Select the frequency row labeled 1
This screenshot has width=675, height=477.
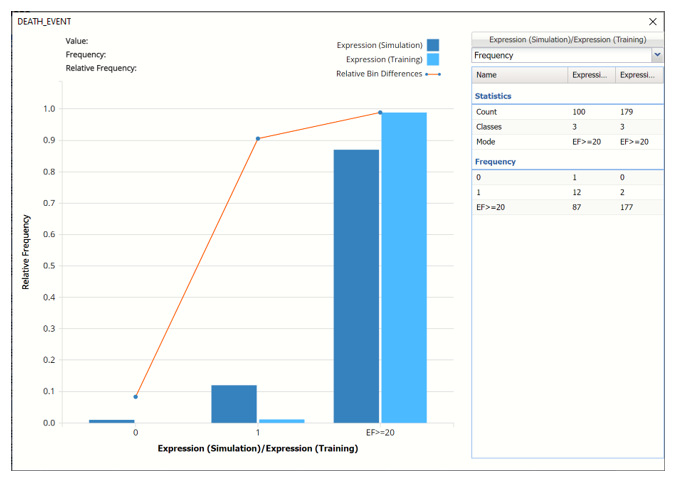pos(567,192)
